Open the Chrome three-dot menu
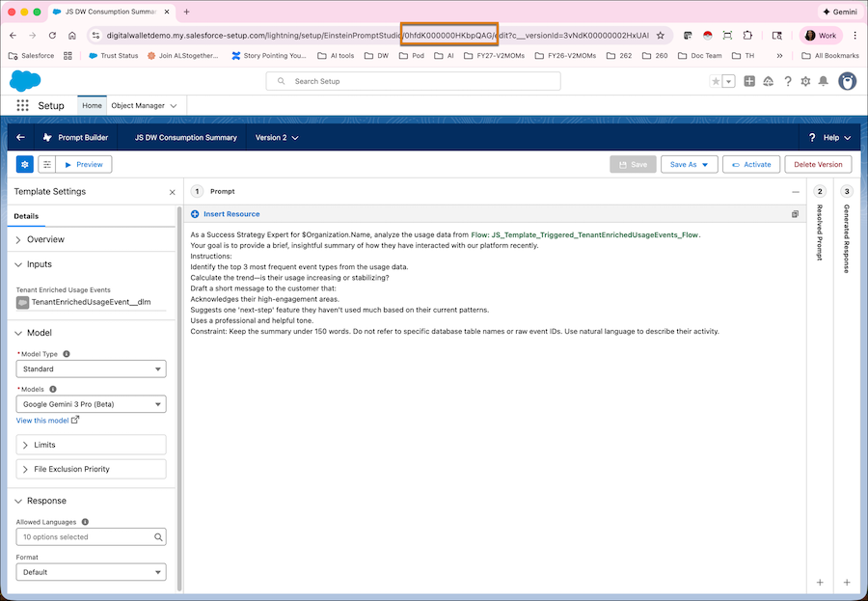This screenshot has height=601, width=868. click(x=855, y=35)
